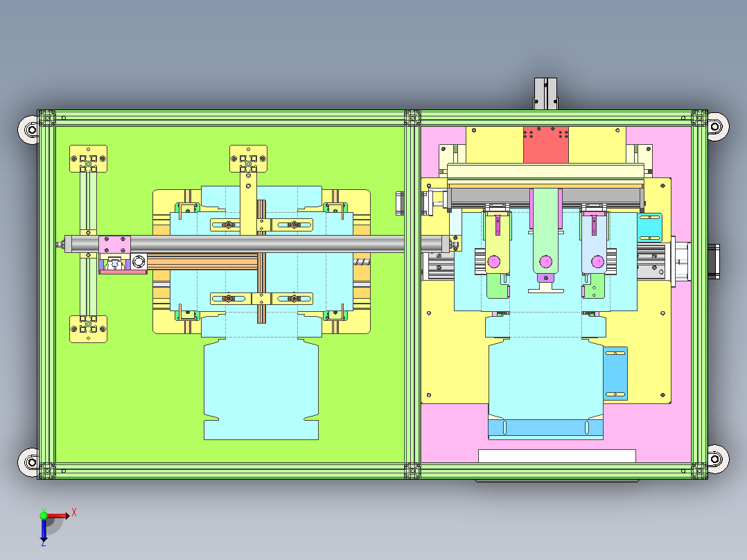Select the pale yellow beam above gray crossbar
Viewport: 747px width, 560px height.
click(545, 171)
